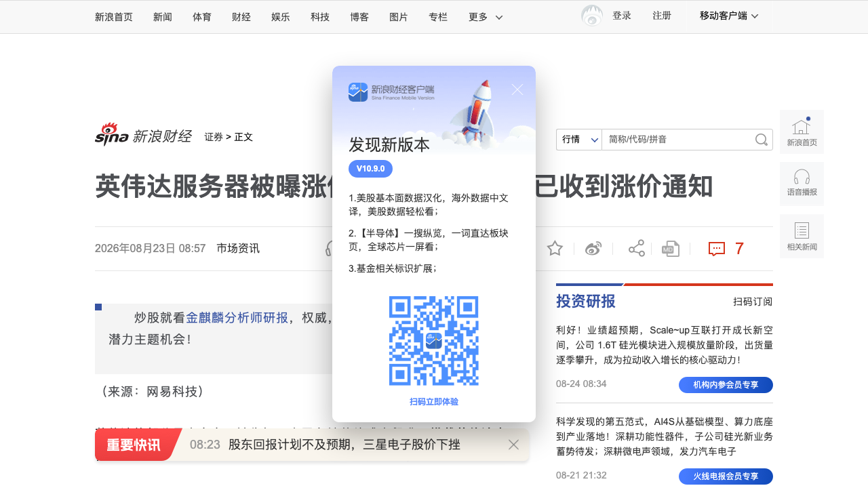Screen dimensions: 868x488
Task: Click the 证券 breadcrumb link
Action: (214, 137)
